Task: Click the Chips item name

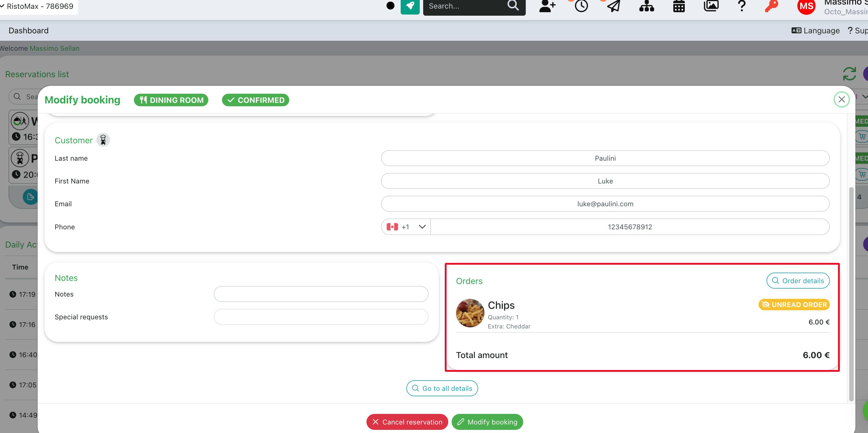Action: click(x=501, y=305)
